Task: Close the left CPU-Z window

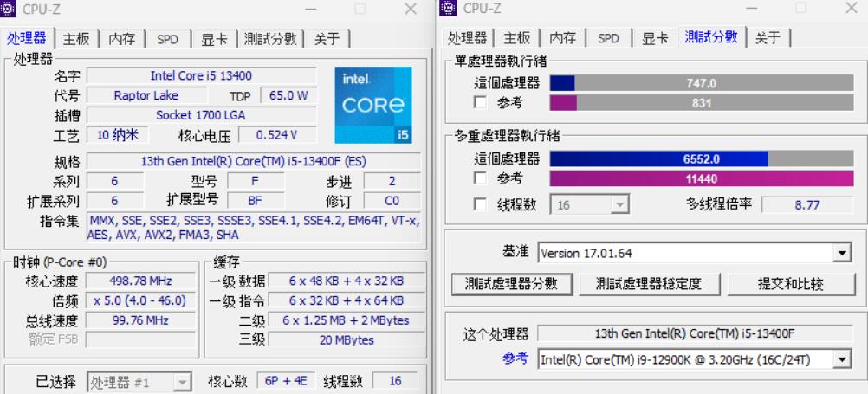Action: click(411, 9)
